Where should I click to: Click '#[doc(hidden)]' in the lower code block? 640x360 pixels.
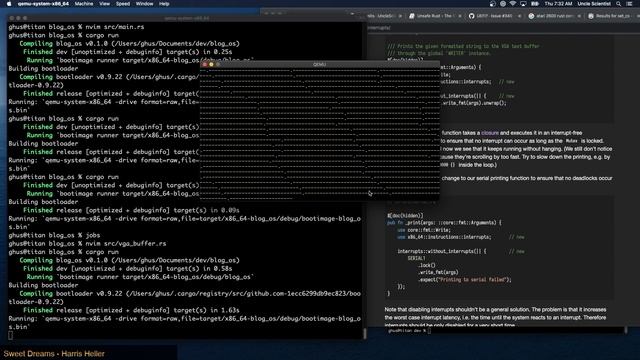tap(405, 216)
